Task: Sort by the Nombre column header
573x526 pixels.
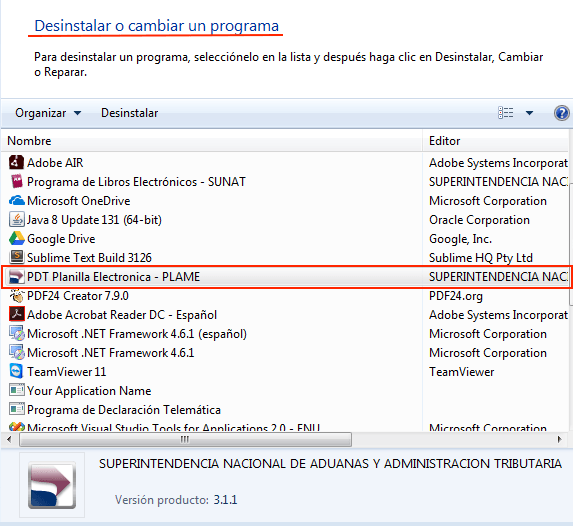Action: click(x=212, y=141)
